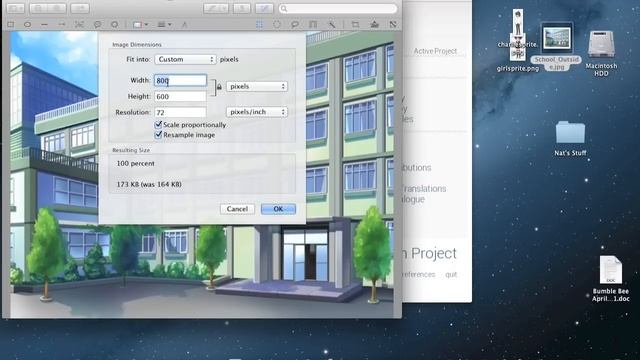This screenshot has height=360, width=640.
Task: Click in the Resolution field
Action: tap(180, 112)
